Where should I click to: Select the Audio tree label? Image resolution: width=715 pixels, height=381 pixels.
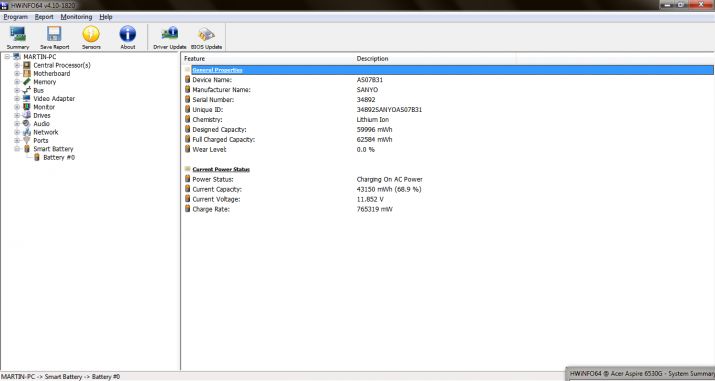pos(41,124)
